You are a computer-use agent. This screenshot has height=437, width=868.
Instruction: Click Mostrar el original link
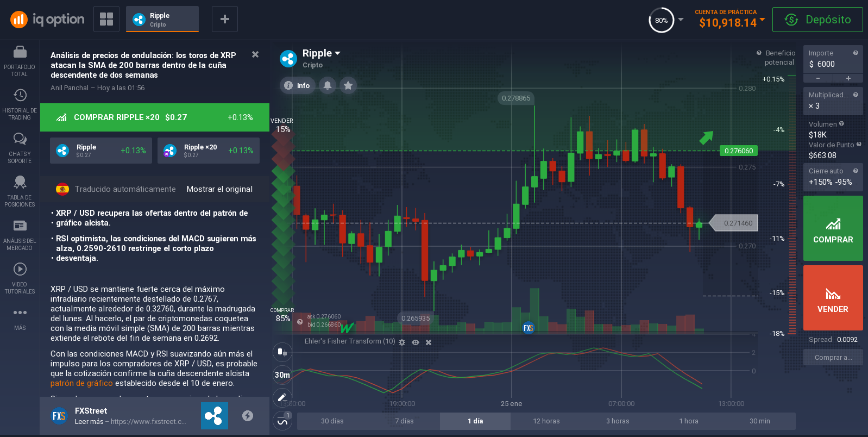(x=219, y=189)
